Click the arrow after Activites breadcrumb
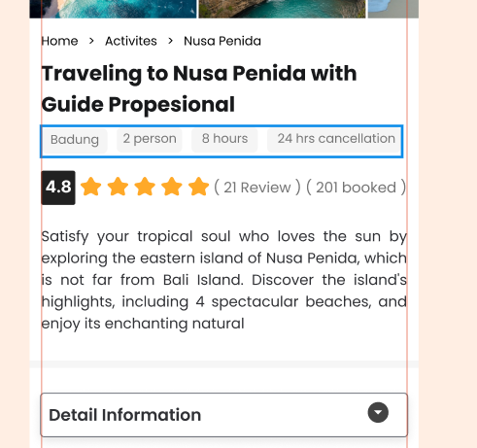 tap(170, 41)
